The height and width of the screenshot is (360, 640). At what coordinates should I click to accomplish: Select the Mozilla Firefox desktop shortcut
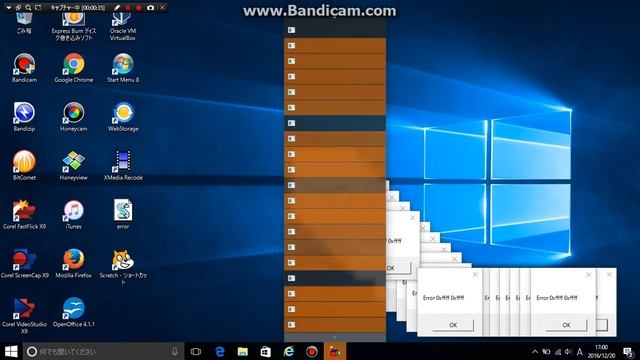coord(74,264)
